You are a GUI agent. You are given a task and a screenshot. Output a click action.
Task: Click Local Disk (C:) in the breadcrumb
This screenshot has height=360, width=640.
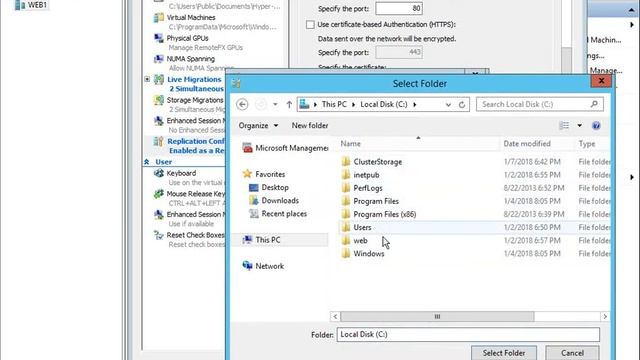click(x=384, y=104)
